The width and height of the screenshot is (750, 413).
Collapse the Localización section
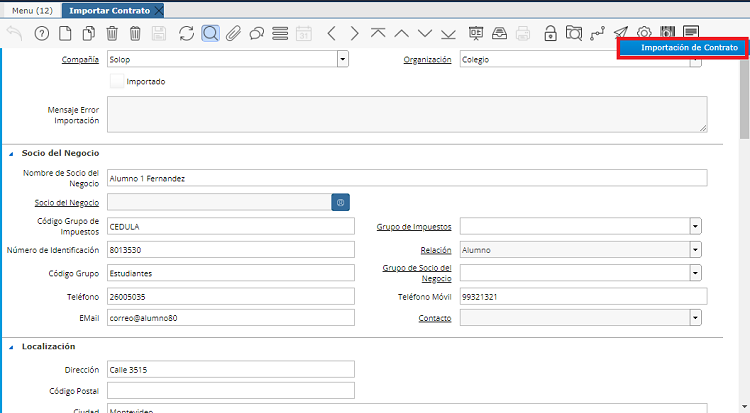pos(11,346)
